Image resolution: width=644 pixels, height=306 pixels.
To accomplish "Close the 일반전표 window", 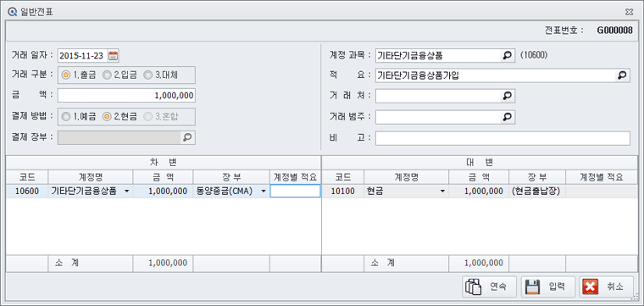I will pyautogui.click(x=629, y=12).
